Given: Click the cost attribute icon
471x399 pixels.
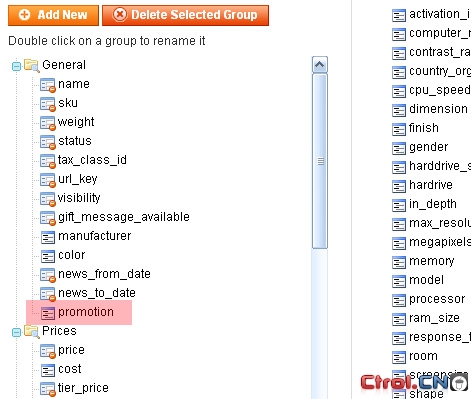Looking at the screenshot, I should pos(48,370).
